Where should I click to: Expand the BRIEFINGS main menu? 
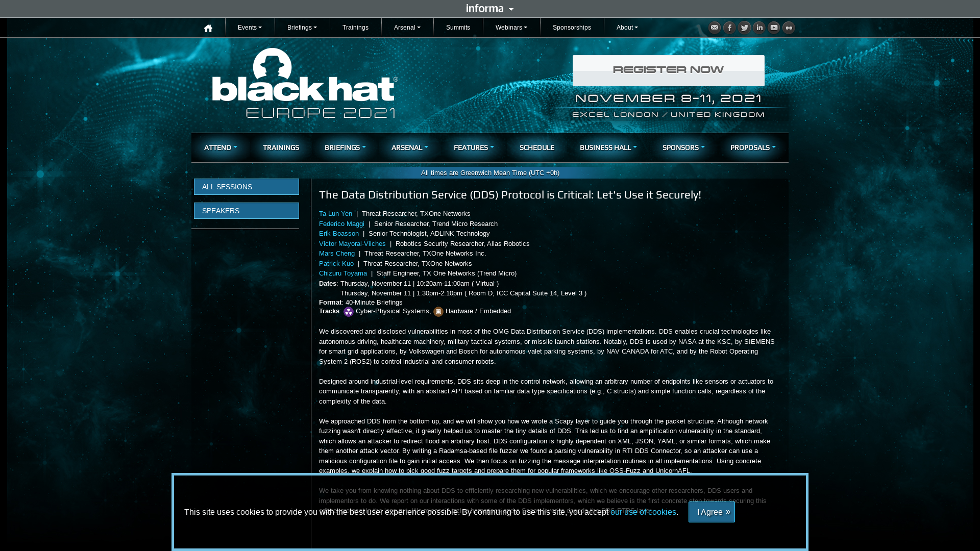345,147
